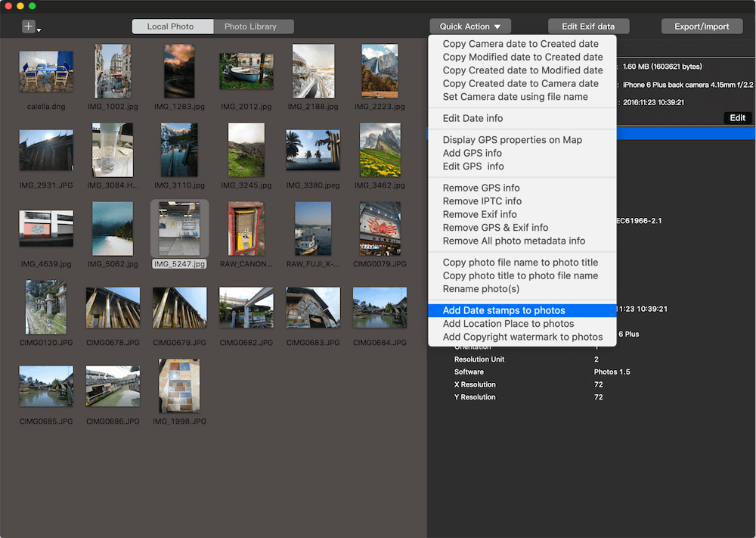Select the CIMG0682.JPG thumbnail
The width and height of the screenshot is (756, 538).
[x=246, y=307]
